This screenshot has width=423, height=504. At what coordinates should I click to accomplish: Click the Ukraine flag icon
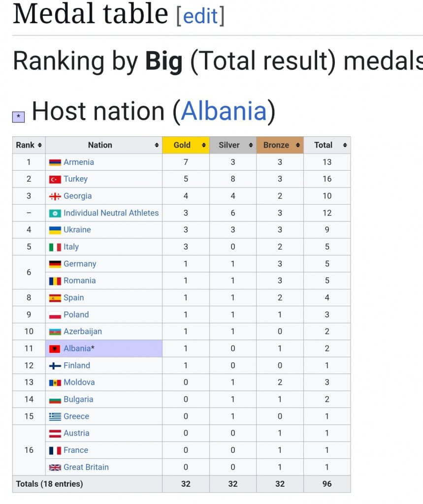coord(55,230)
